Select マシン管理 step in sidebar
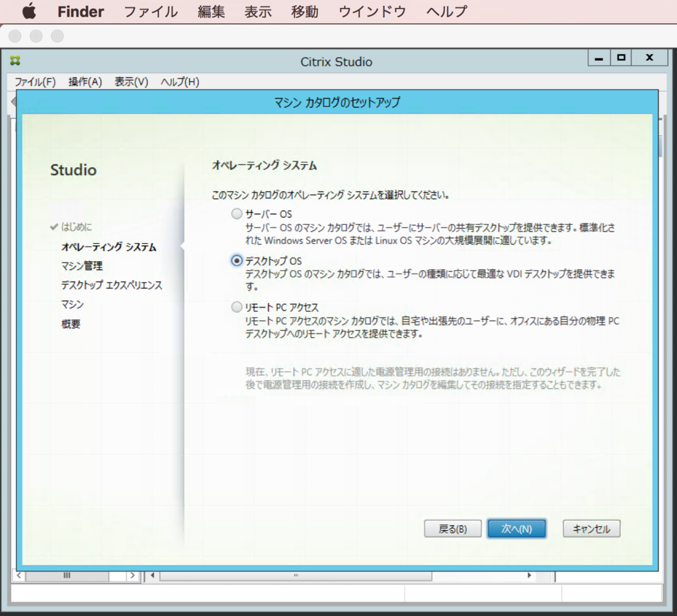This screenshot has height=616, width=677. (x=81, y=266)
